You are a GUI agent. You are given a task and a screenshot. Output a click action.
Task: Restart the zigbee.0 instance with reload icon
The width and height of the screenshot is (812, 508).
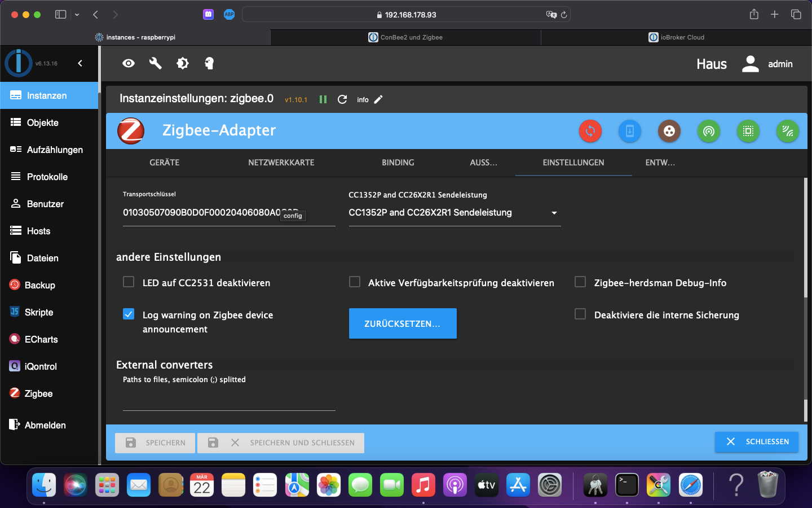coord(342,99)
